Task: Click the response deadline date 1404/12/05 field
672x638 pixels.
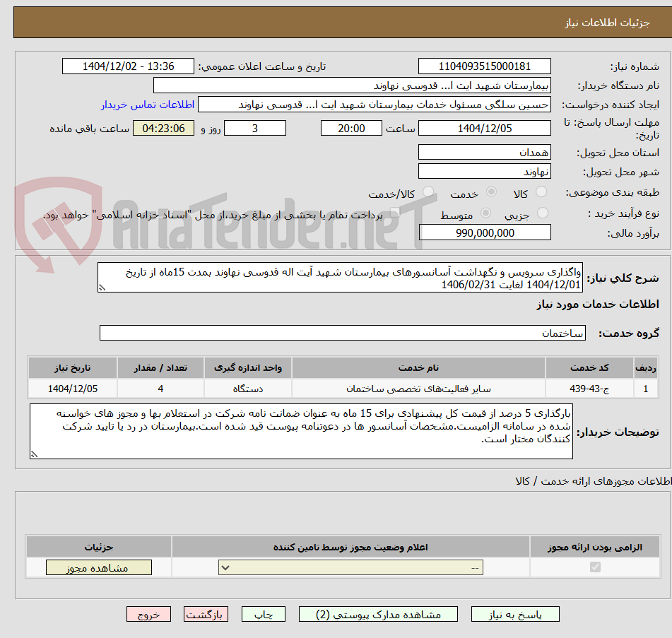Action: click(x=484, y=128)
